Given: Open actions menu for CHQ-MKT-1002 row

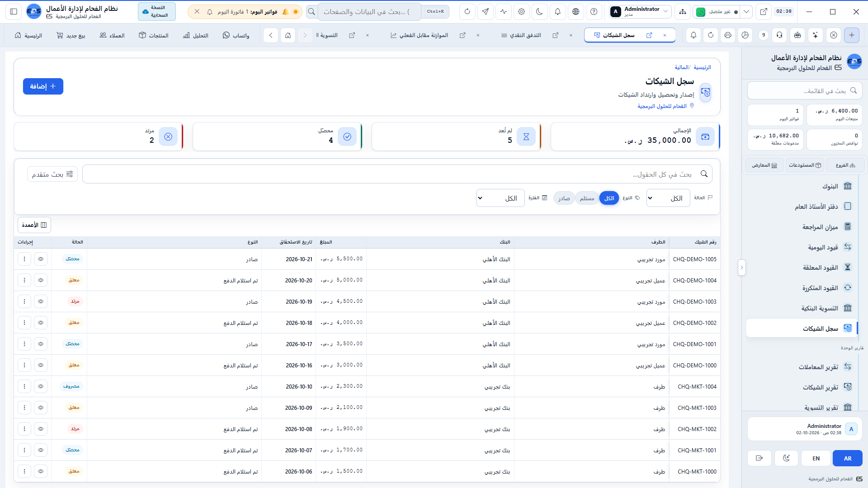Looking at the screenshot, I should pyautogui.click(x=24, y=429).
